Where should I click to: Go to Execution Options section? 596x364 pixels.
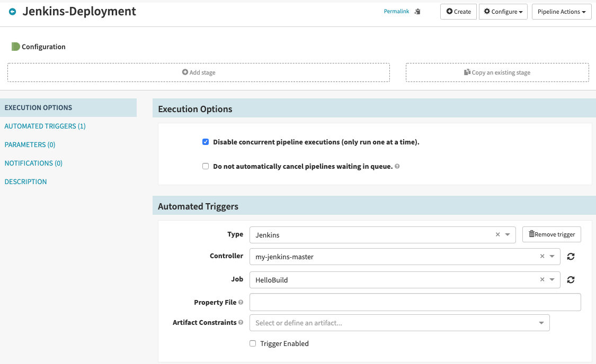coord(68,108)
